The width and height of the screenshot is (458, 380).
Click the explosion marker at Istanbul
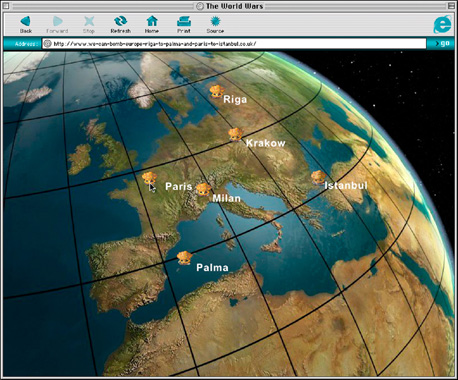point(318,177)
